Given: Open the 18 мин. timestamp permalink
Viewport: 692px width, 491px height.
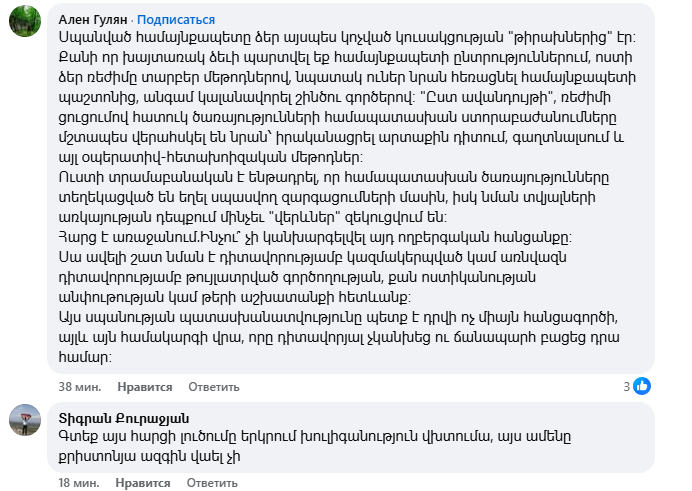Looking at the screenshot, I should coord(78,482).
